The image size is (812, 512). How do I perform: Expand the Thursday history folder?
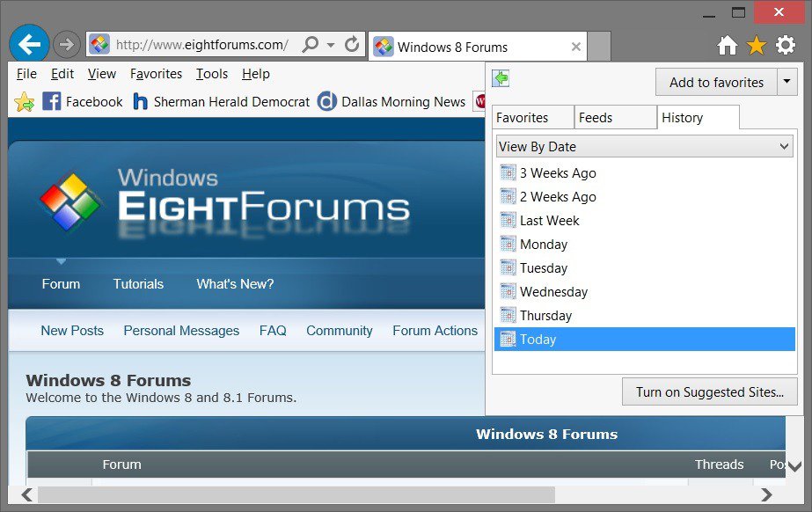[x=644, y=316]
